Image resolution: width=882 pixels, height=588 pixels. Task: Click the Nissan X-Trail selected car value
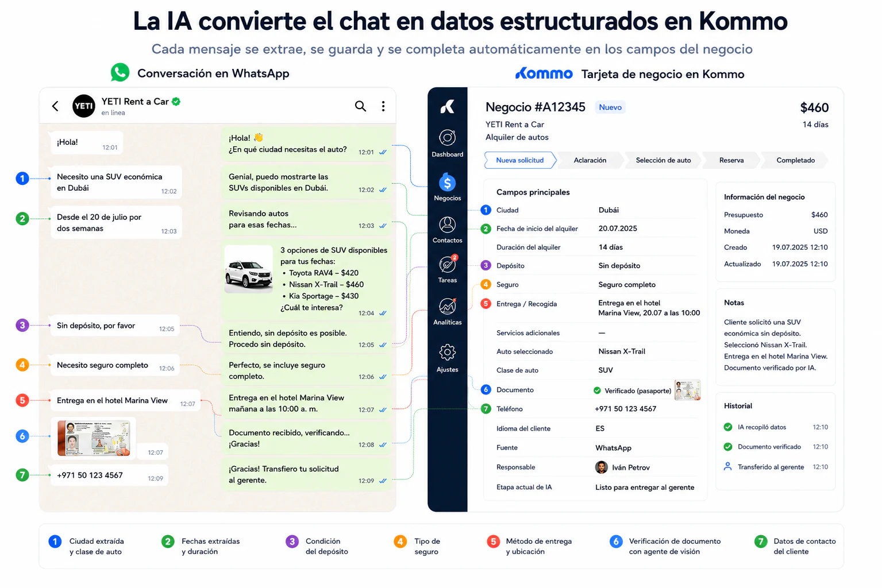(622, 351)
